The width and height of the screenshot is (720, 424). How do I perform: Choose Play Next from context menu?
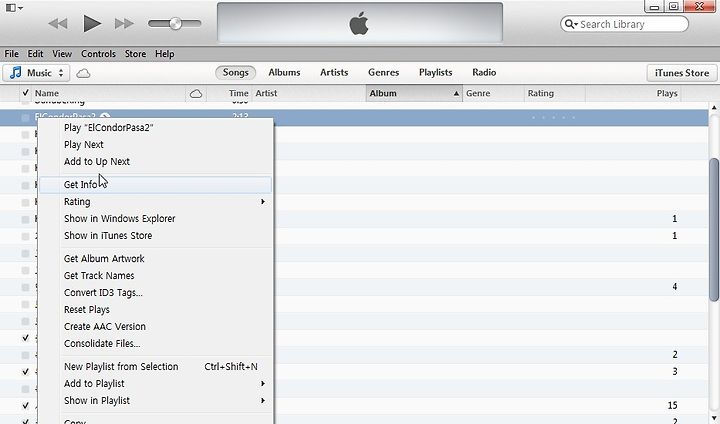pos(156,145)
